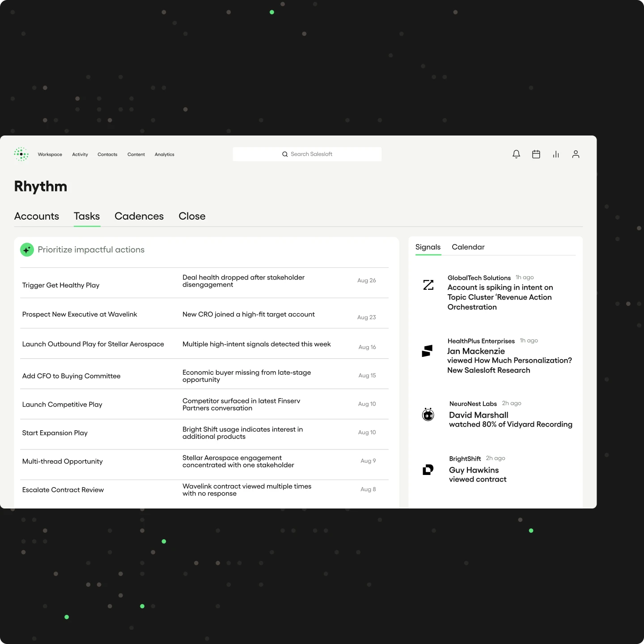Click the Aug 16 date
The height and width of the screenshot is (644, 644).
coord(367,347)
